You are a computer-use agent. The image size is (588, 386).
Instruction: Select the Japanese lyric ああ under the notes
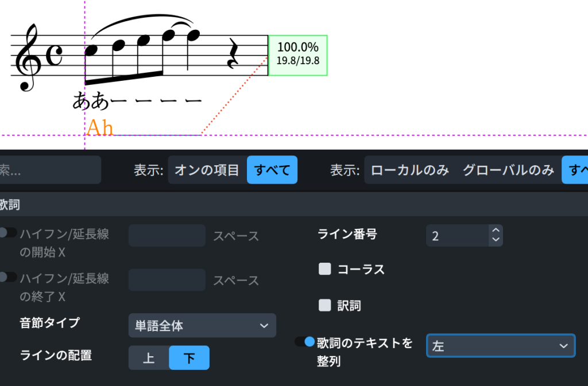(x=91, y=101)
